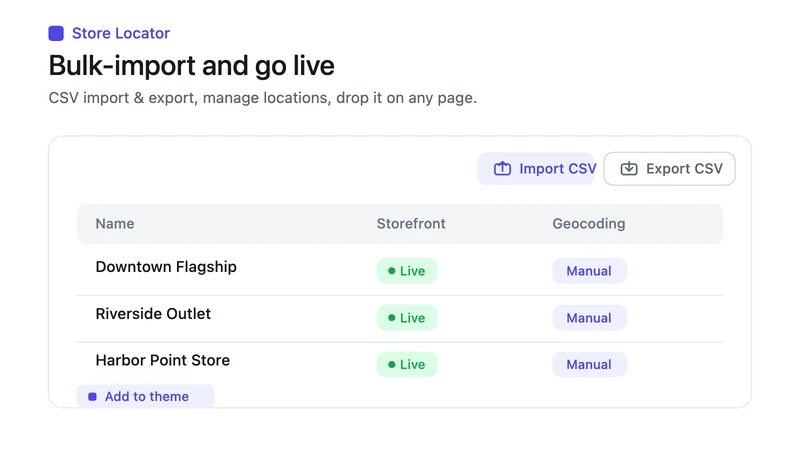Image resolution: width=800 pixels, height=450 pixels.
Task: Sort by the Storefront column header
Action: tap(411, 223)
